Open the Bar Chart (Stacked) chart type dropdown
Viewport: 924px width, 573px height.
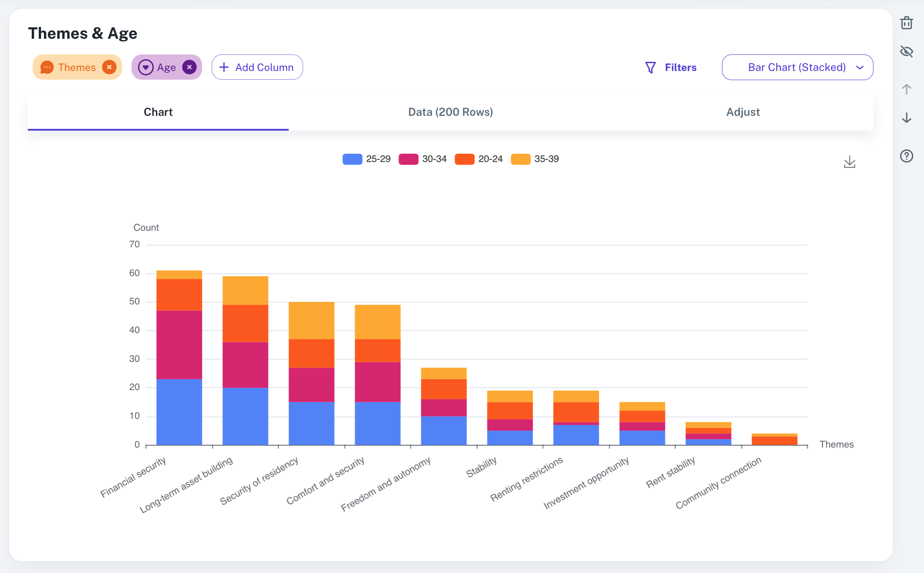(797, 67)
